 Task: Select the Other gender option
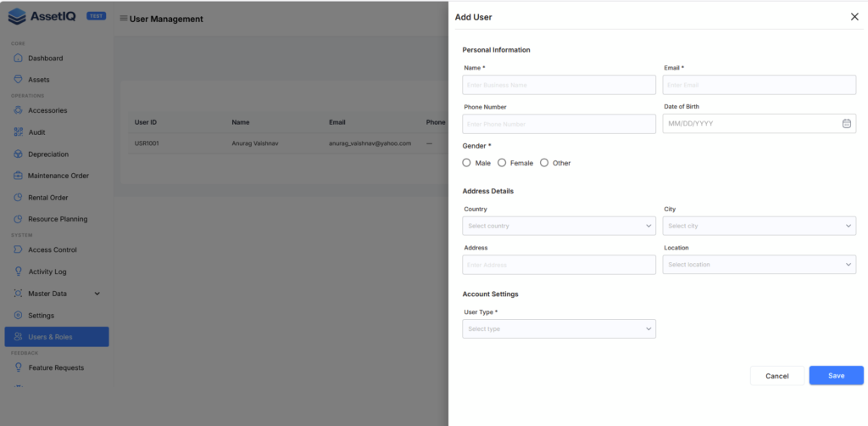tap(544, 163)
